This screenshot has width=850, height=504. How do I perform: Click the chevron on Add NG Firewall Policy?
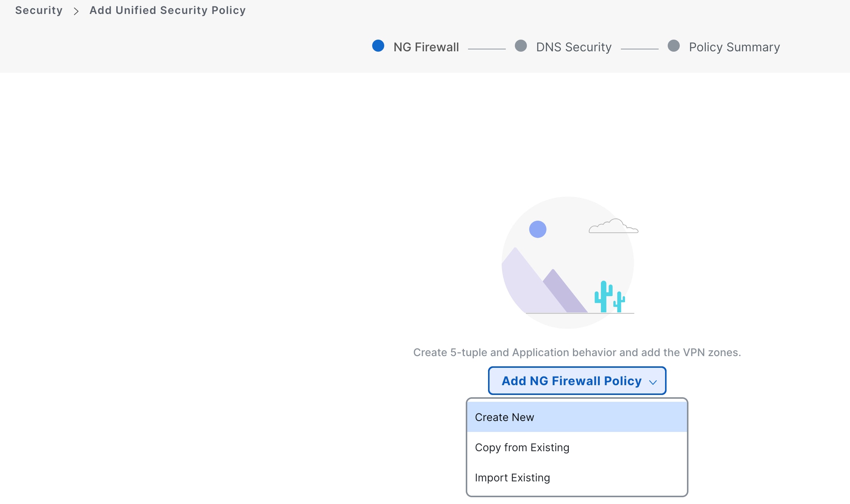(x=653, y=382)
